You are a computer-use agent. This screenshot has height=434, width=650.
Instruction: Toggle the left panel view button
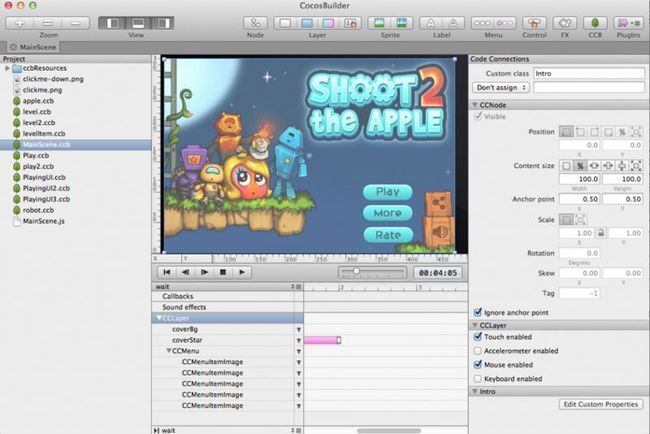coord(112,23)
